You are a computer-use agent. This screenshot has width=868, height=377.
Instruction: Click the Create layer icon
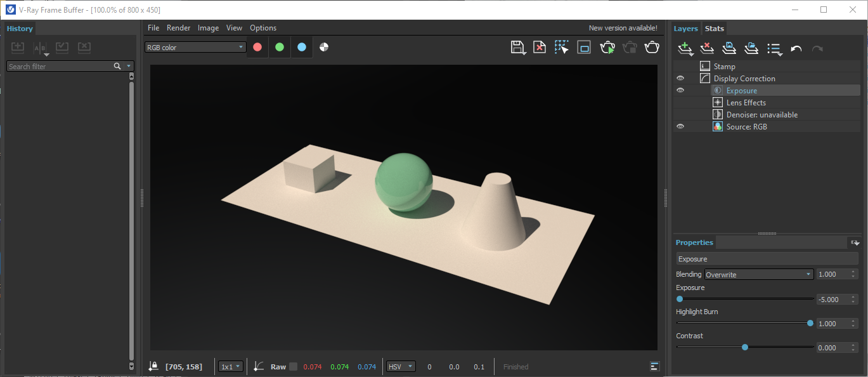(685, 48)
